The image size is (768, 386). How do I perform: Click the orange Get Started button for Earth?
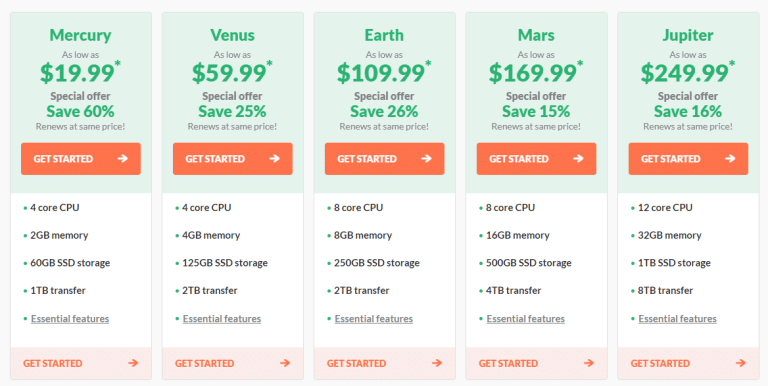384,159
